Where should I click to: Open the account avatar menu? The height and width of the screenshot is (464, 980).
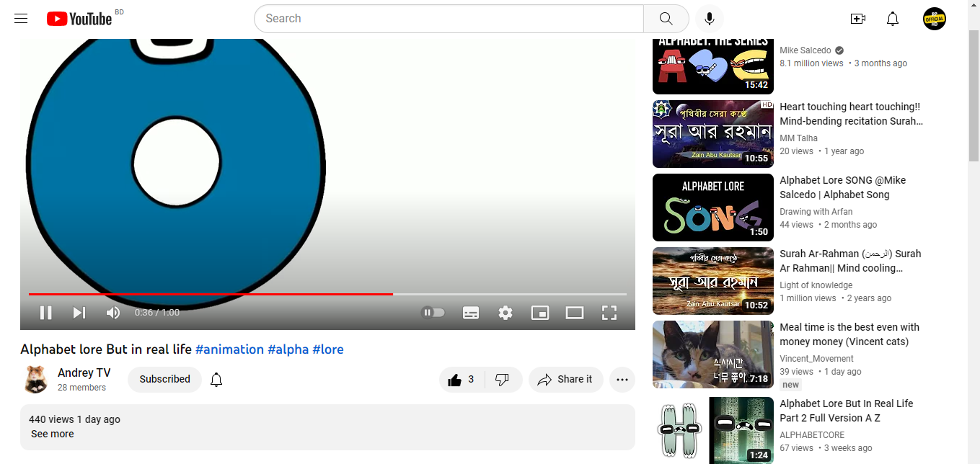point(935,19)
